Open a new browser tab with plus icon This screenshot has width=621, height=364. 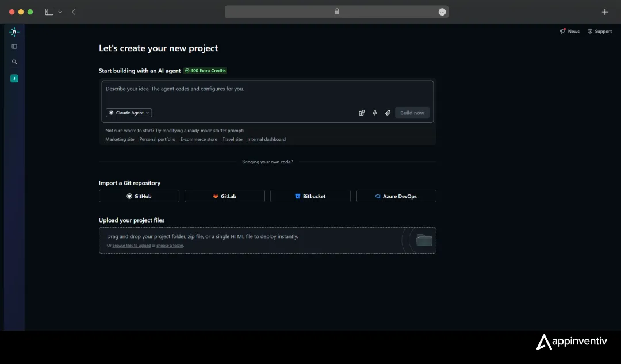pos(605,12)
